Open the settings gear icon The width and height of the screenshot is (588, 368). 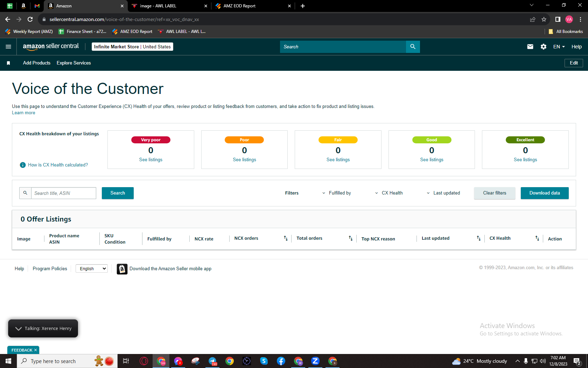[544, 47]
